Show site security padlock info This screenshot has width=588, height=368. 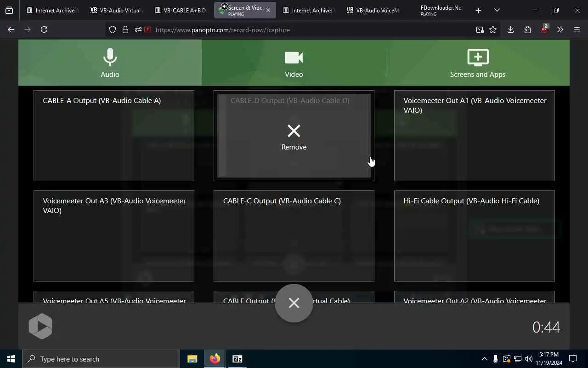click(125, 30)
